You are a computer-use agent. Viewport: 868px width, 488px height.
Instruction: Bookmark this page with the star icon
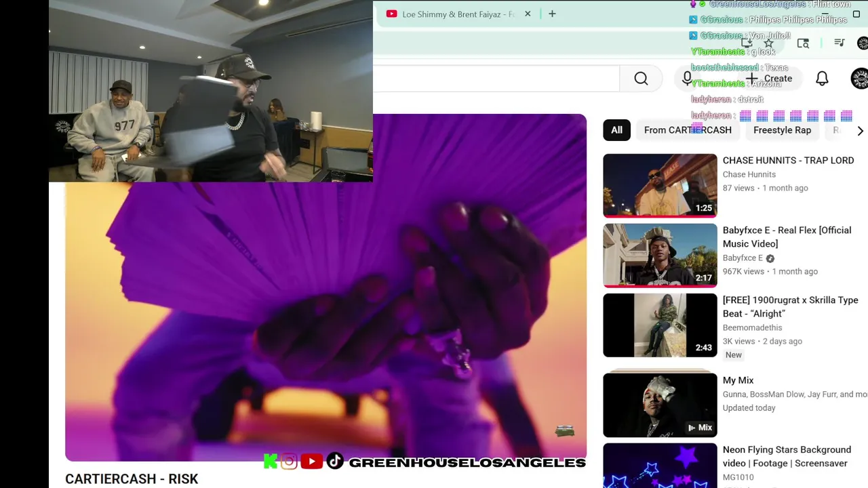(768, 43)
